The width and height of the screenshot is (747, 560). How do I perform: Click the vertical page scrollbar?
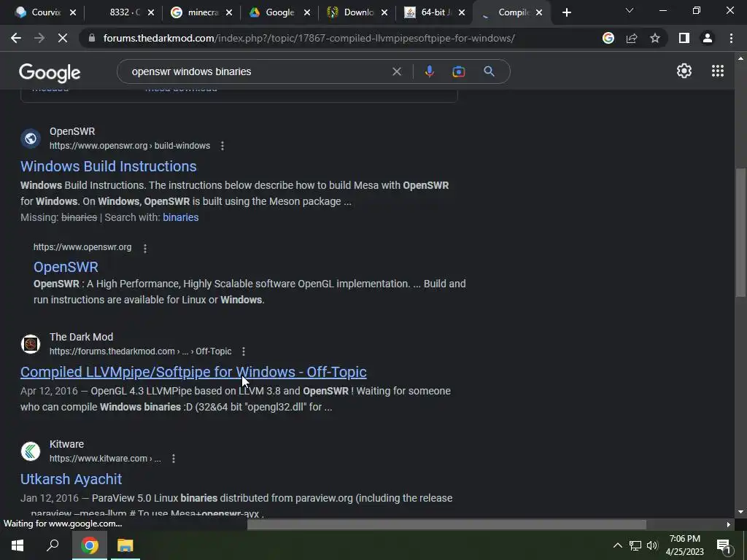tap(740, 233)
